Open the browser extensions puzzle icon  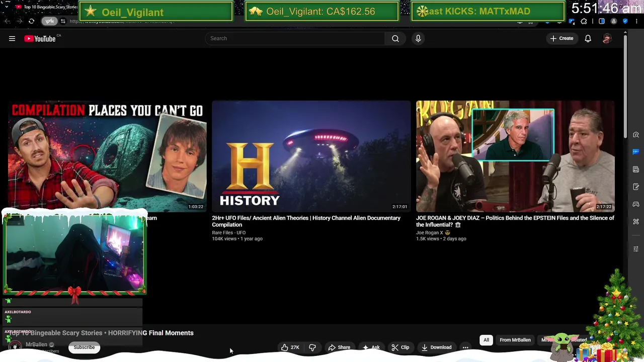584,21
